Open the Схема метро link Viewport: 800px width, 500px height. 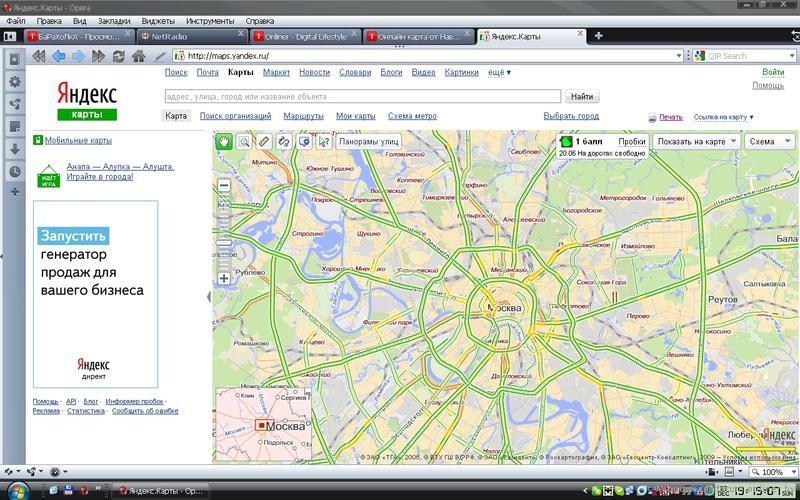coord(412,116)
